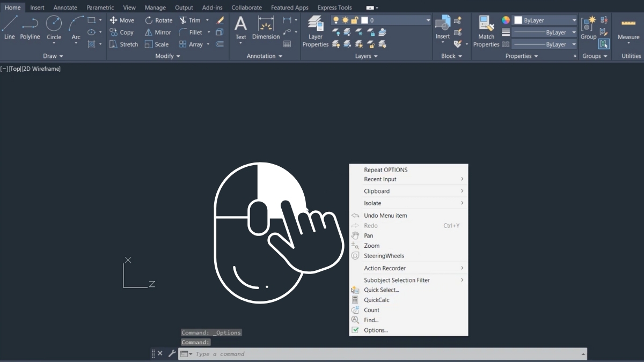Open the Text annotation tool
This screenshot has height=362, width=644.
point(241,28)
